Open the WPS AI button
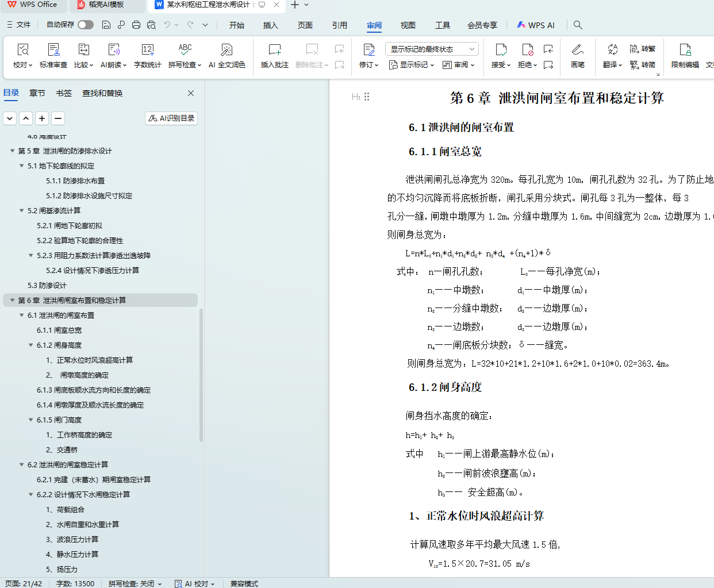This screenshot has height=588, width=714. [x=536, y=25]
